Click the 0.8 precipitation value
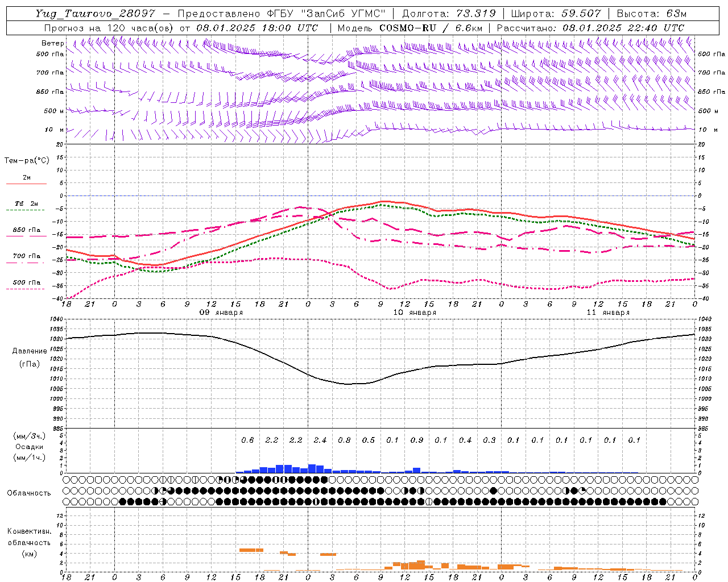Image resolution: width=728 pixels, height=582 pixels. (344, 440)
